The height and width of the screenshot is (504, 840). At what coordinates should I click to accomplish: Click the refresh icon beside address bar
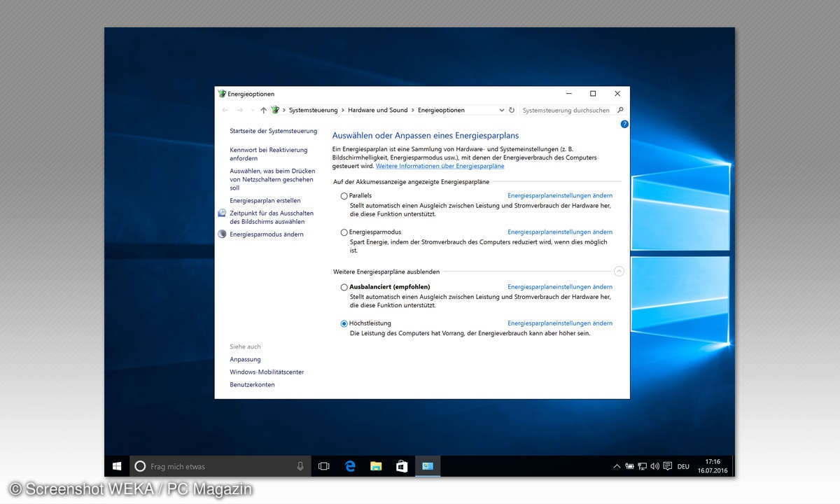click(512, 110)
